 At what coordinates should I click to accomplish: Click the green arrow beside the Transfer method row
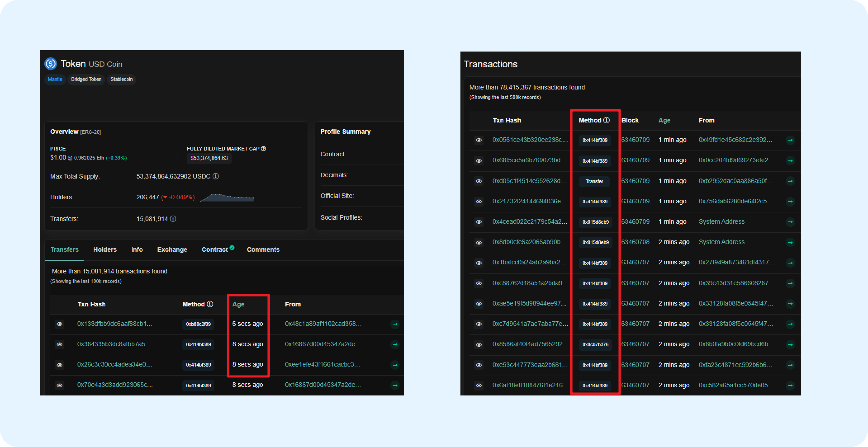tap(790, 181)
